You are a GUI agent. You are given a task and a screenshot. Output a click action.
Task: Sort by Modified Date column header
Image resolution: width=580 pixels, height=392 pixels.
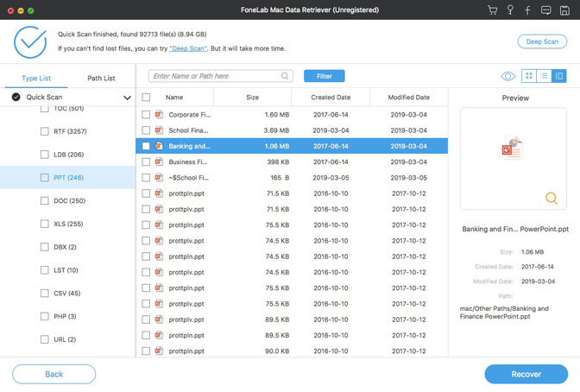click(x=409, y=98)
